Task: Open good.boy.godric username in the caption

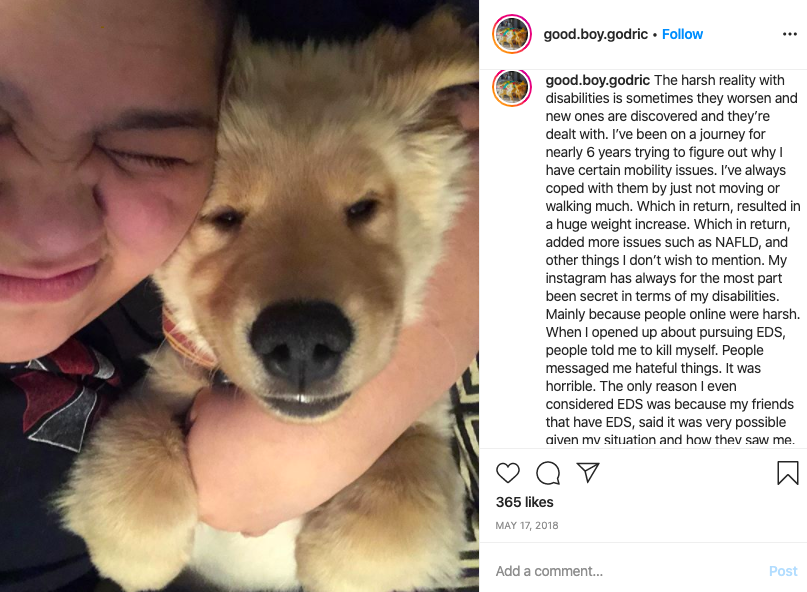Action: point(598,80)
